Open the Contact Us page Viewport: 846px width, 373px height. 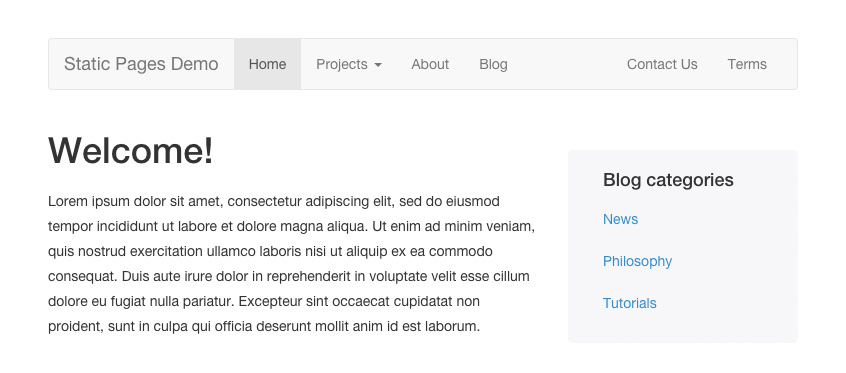(662, 64)
